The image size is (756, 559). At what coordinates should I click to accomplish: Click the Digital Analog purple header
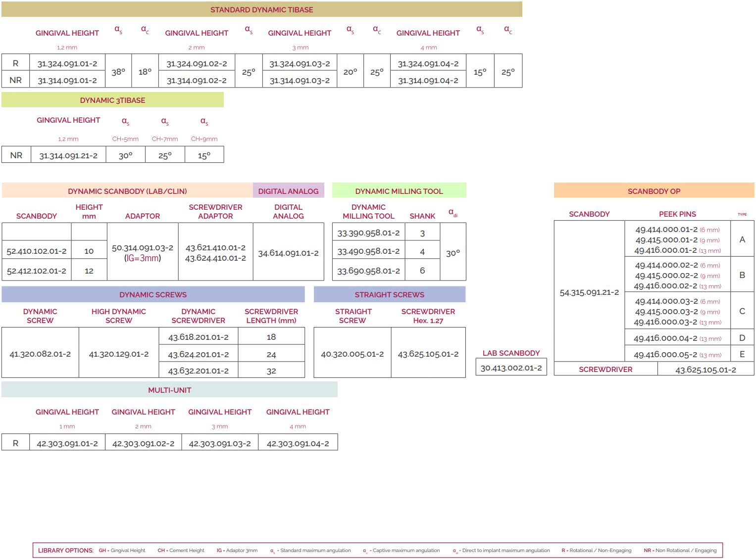[x=288, y=191]
